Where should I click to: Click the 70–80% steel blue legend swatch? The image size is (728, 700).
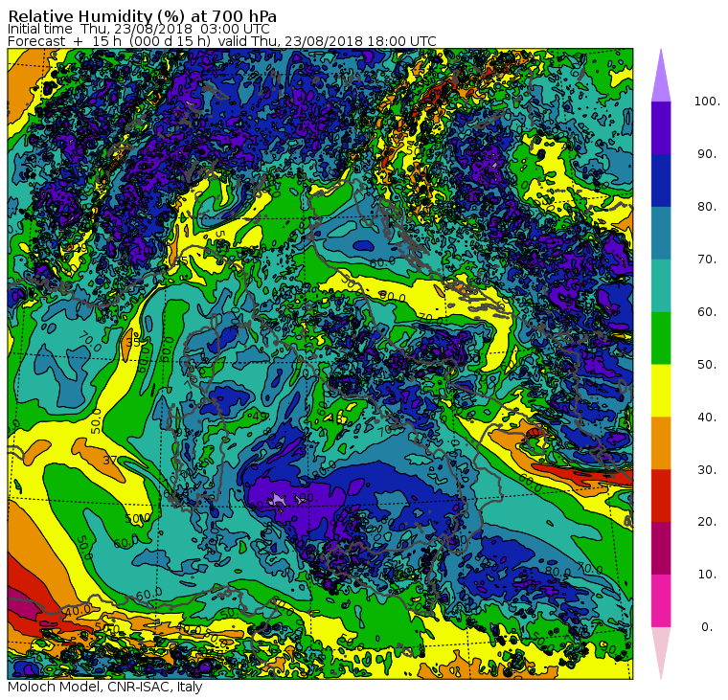[661, 233]
